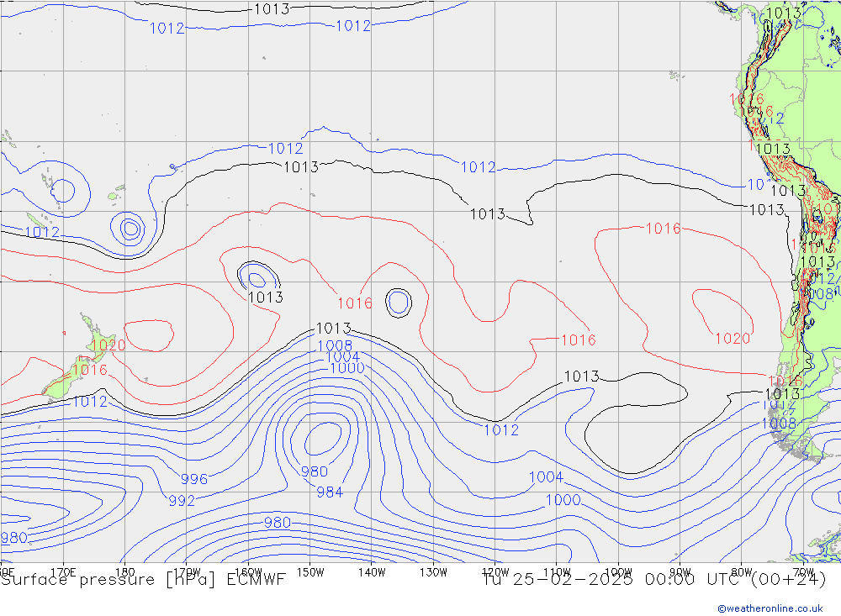The height and width of the screenshot is (616, 841).
Task: Select the 70W longitude label
Action: 803,572
